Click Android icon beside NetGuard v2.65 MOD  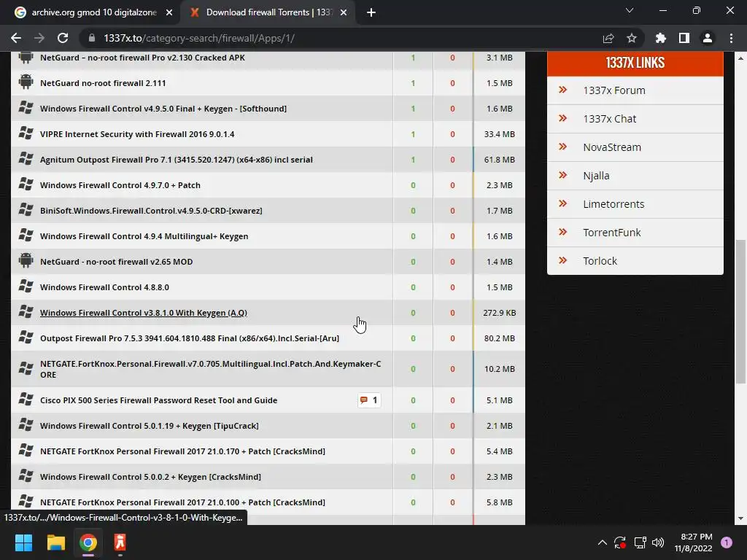(x=26, y=261)
